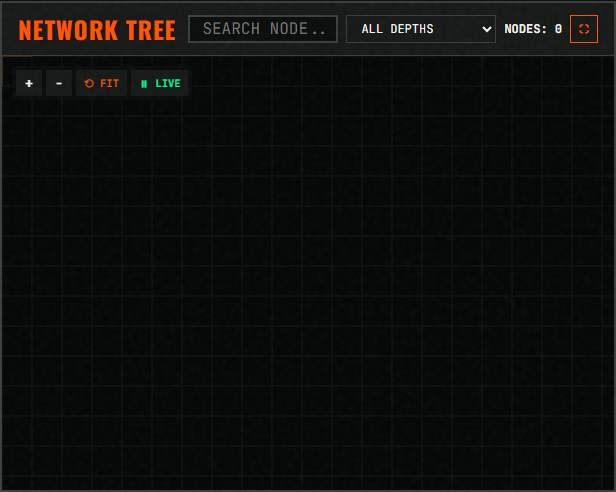616x492 pixels.
Task: Toggle the LIVE updates button
Action: pyautogui.click(x=160, y=83)
